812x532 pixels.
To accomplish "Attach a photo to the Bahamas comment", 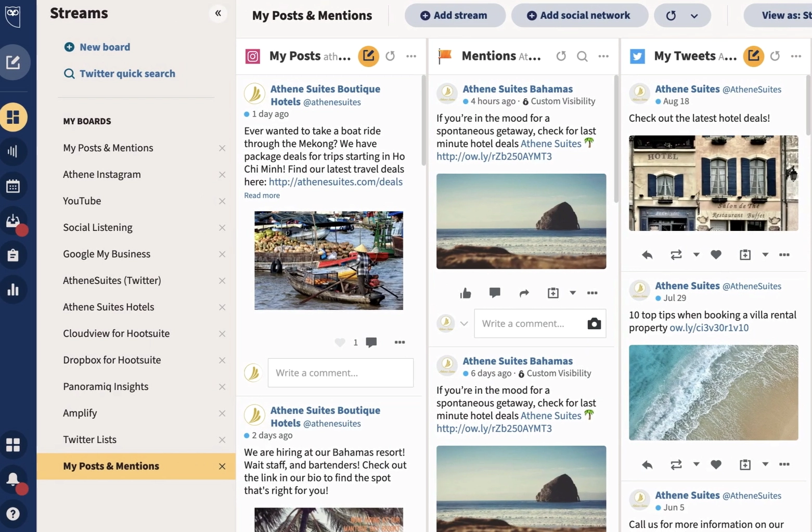I will (594, 323).
